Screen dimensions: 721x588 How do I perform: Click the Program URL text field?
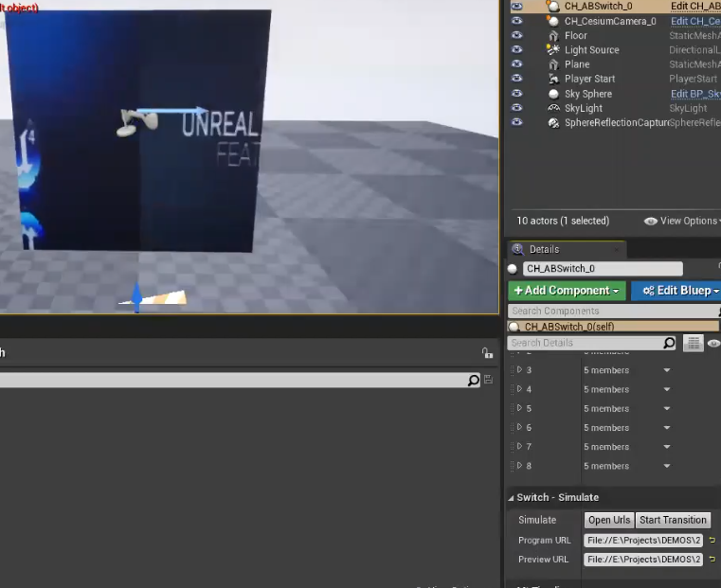pyautogui.click(x=643, y=541)
